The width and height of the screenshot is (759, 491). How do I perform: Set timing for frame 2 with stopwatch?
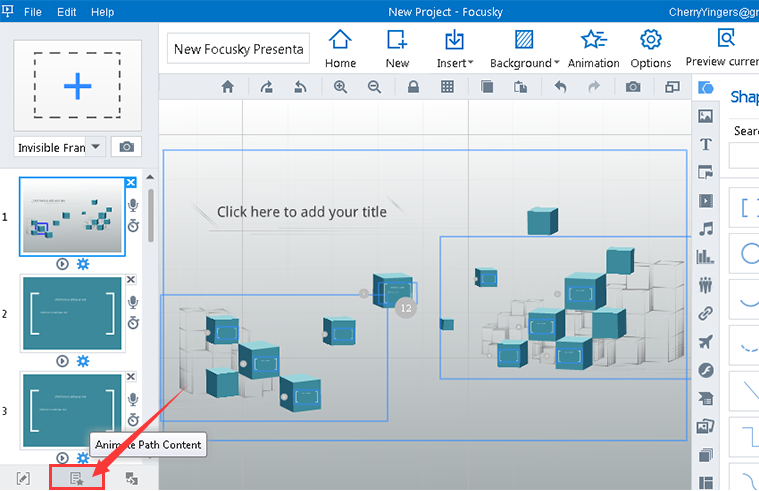click(133, 322)
